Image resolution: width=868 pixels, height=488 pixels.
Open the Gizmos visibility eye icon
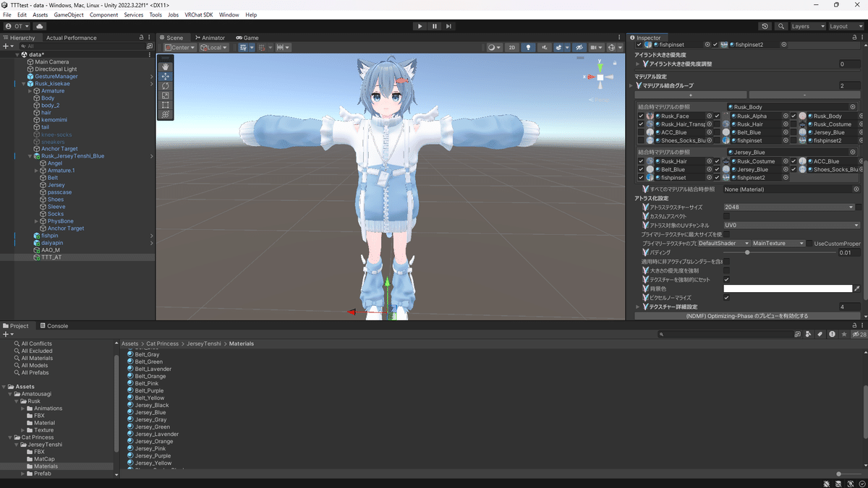pyautogui.click(x=580, y=47)
